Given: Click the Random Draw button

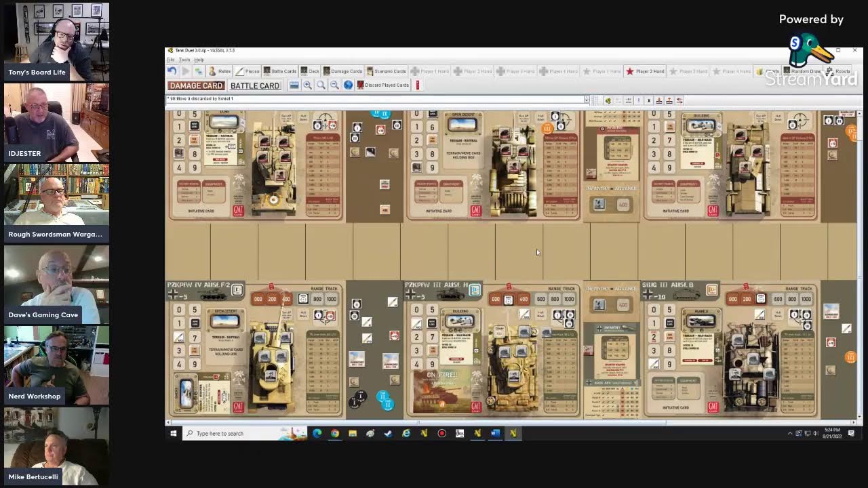Looking at the screenshot, I should 802,71.
